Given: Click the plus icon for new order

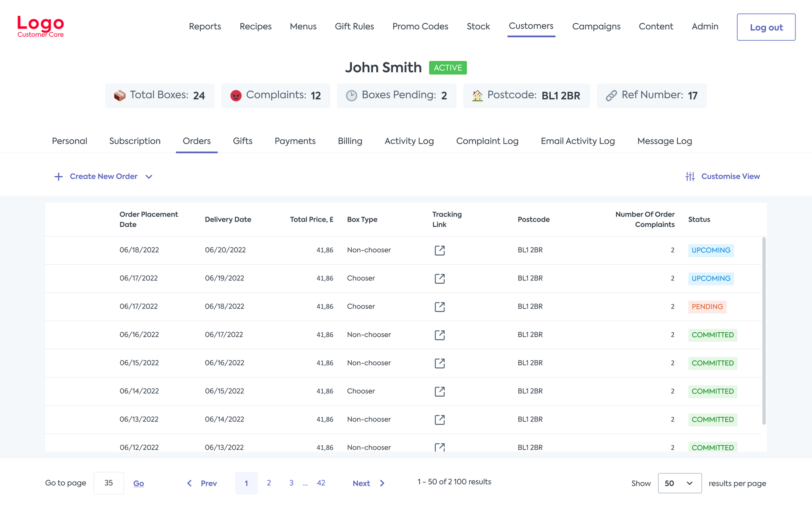Looking at the screenshot, I should (58, 177).
